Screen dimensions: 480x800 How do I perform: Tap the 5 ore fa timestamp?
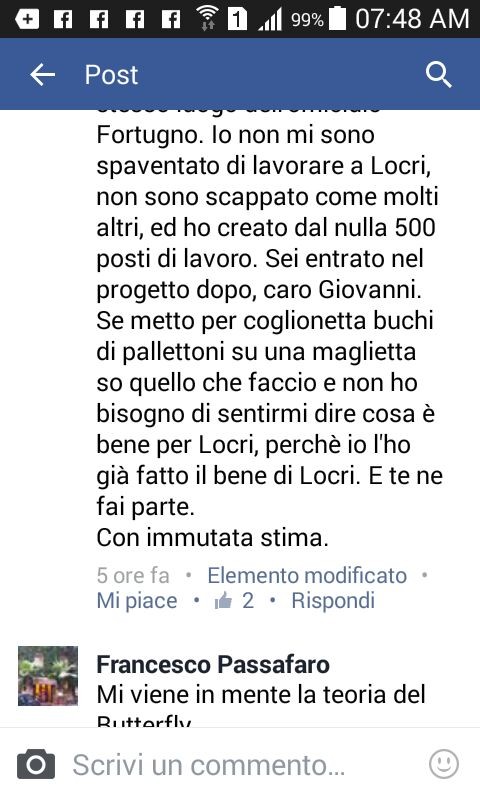tap(133, 576)
